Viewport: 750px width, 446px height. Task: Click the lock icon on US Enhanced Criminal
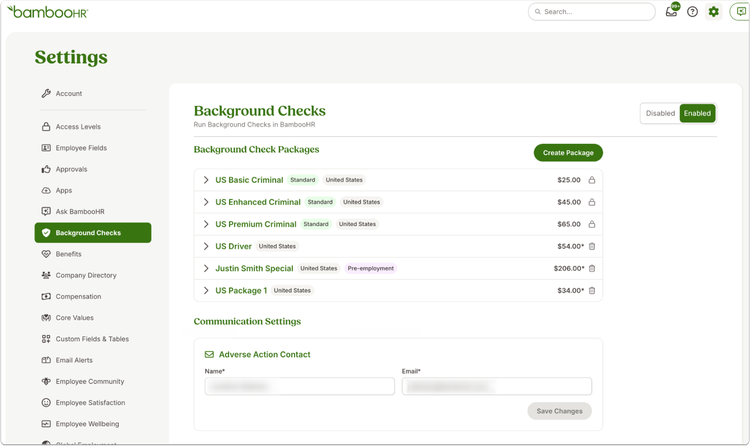pos(592,202)
